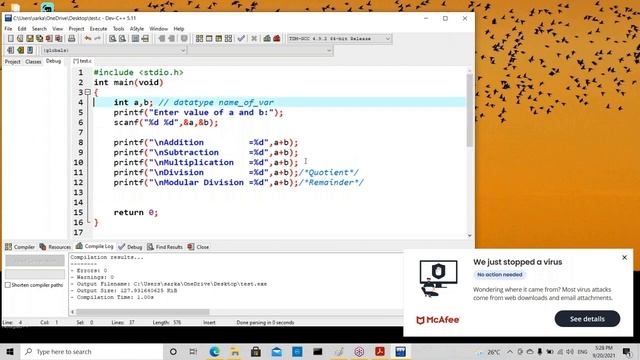Open the AStyle menu

137,29
